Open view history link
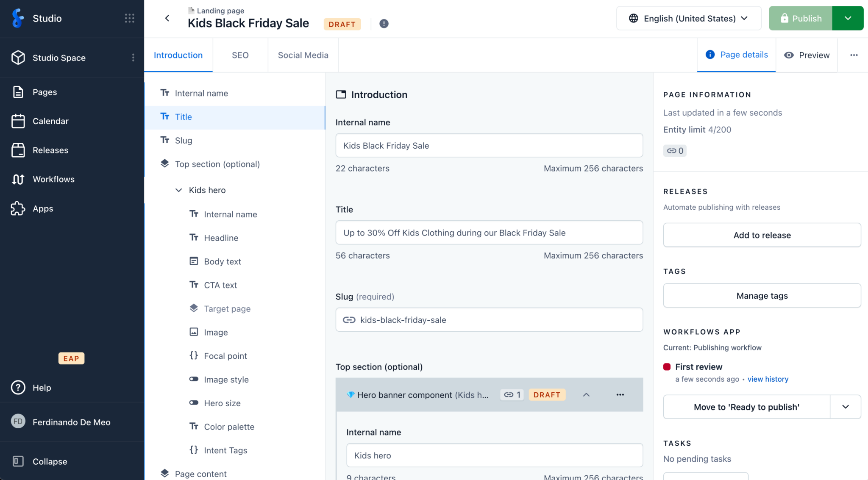Viewport: 868px width, 480px height. (x=768, y=379)
